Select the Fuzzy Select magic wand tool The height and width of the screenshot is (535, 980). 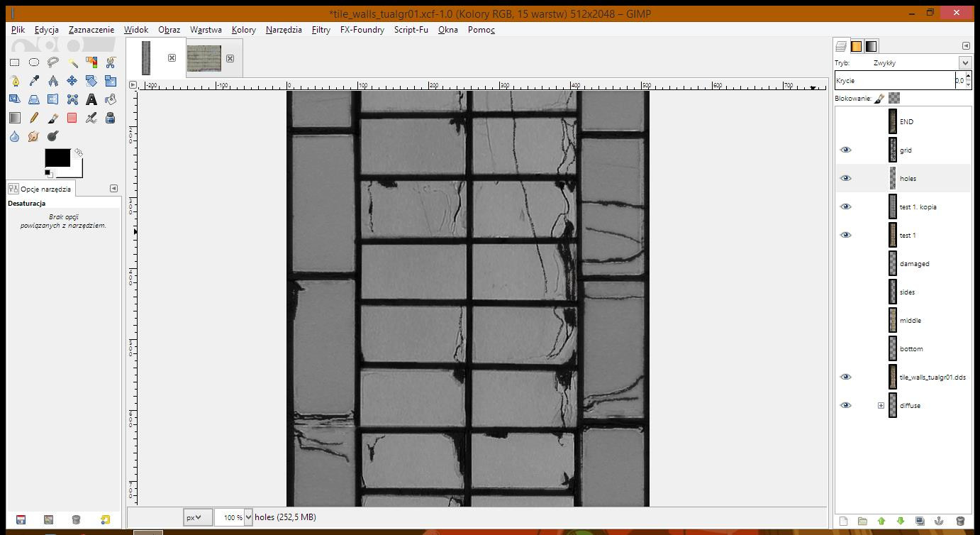(72, 62)
